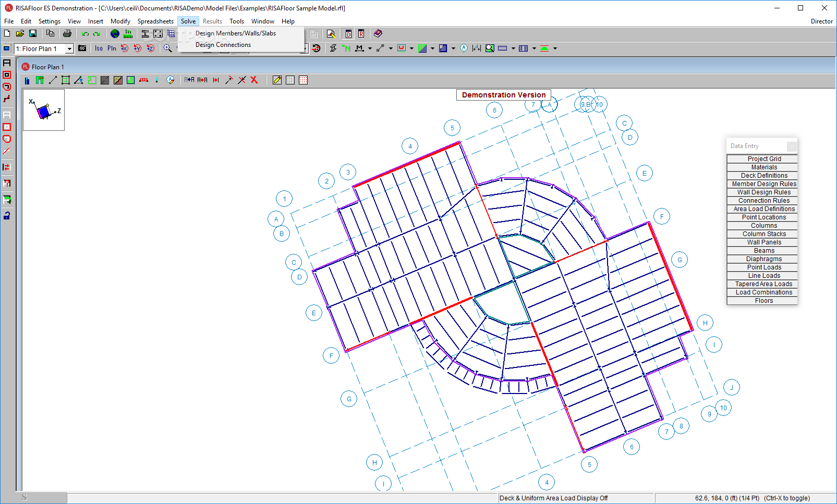Select Design Members/Walls/Slabs
Screen dimensions: 837x504
click(x=236, y=33)
